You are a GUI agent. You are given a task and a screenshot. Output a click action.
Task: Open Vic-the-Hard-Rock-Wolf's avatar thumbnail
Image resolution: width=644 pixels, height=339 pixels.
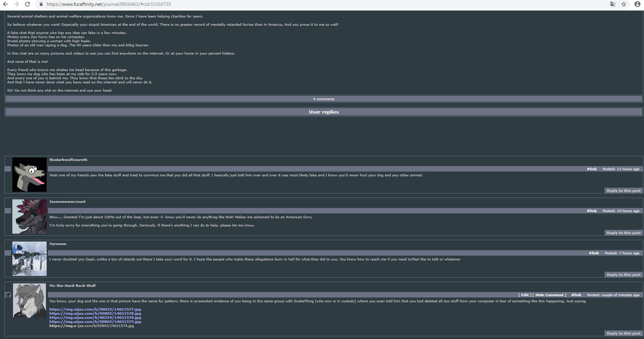tap(29, 301)
